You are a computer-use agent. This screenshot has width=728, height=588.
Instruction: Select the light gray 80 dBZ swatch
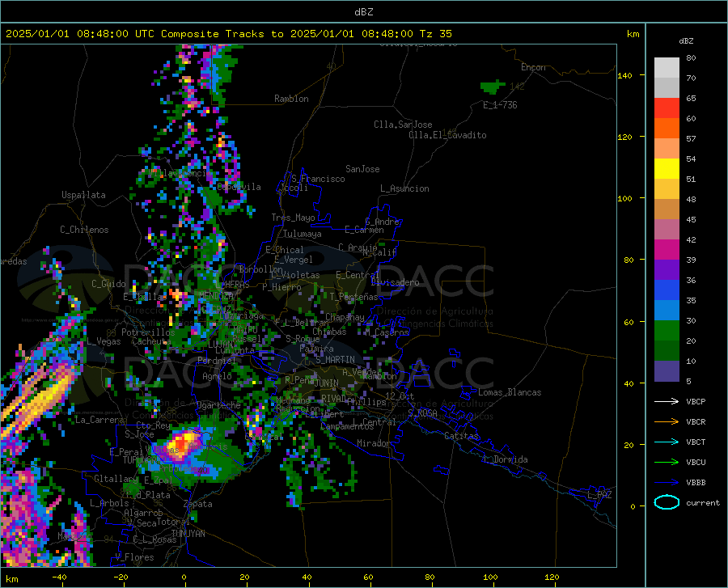click(x=667, y=68)
